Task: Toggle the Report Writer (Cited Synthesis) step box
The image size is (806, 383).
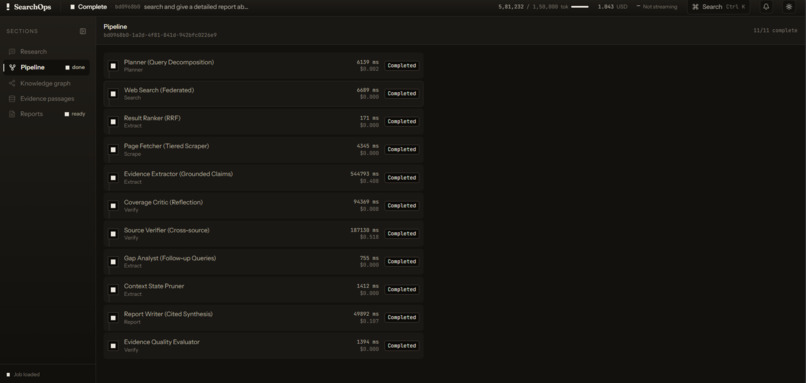Action: coord(113,318)
